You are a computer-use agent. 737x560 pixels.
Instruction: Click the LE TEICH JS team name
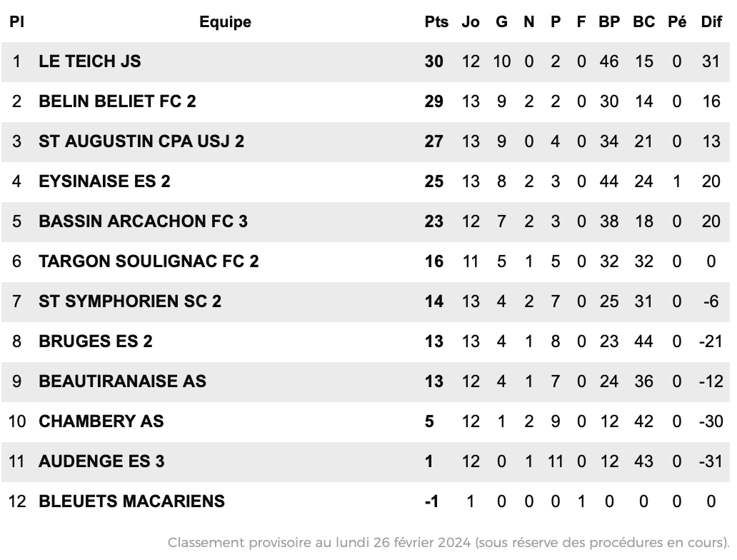coord(90,61)
